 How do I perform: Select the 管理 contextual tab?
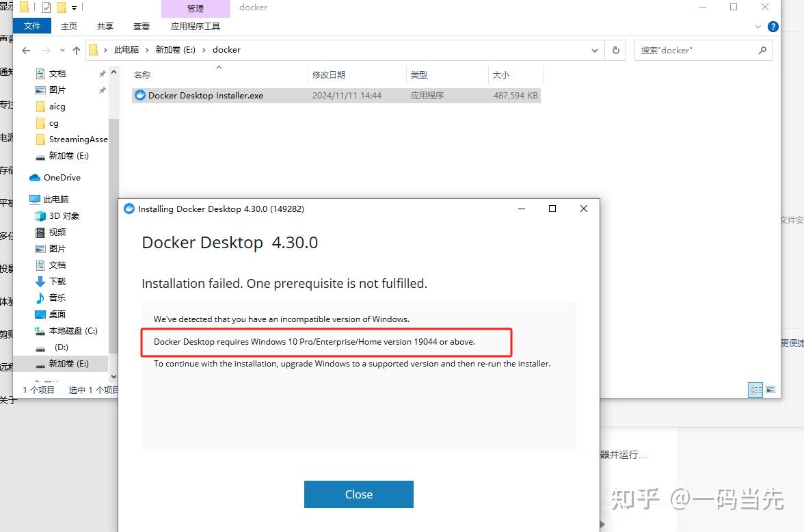[x=196, y=8]
